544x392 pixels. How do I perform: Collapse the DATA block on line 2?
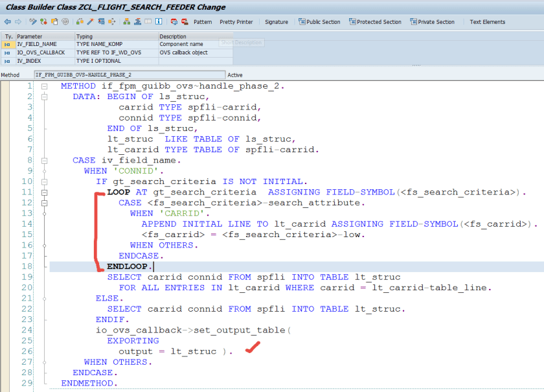pyautogui.click(x=44, y=97)
